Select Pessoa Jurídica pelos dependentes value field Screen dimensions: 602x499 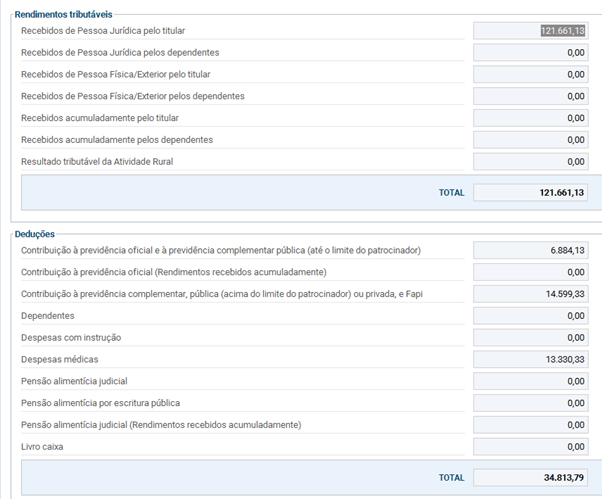tap(530, 53)
